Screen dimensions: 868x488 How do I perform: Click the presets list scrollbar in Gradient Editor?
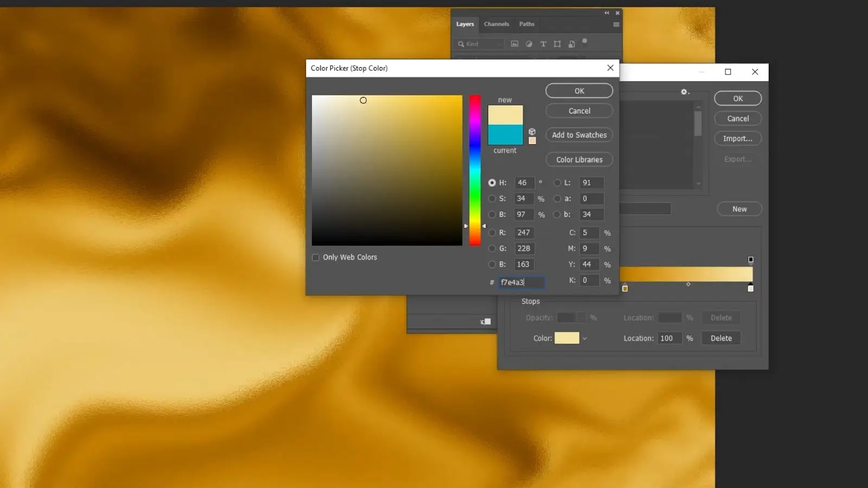click(698, 124)
